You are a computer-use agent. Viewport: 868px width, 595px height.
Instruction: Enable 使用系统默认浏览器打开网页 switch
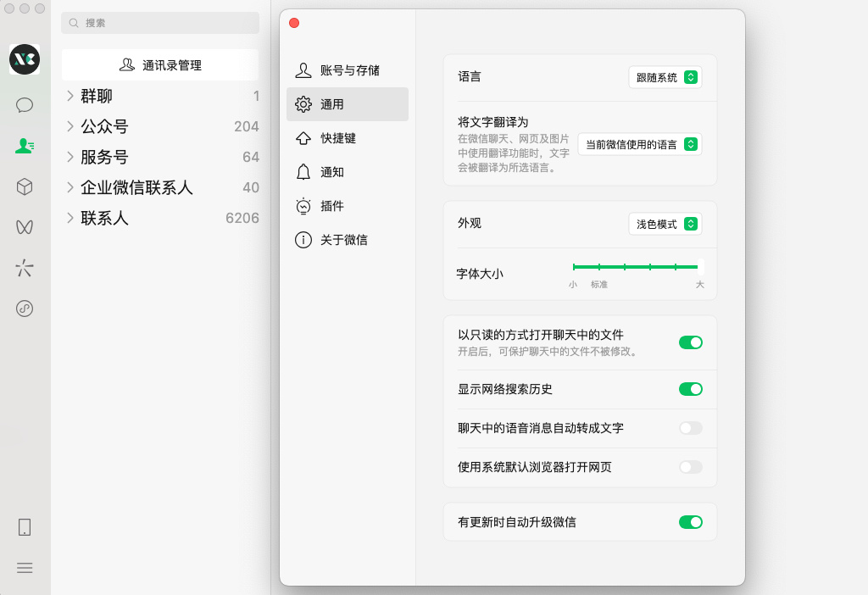[x=691, y=467]
